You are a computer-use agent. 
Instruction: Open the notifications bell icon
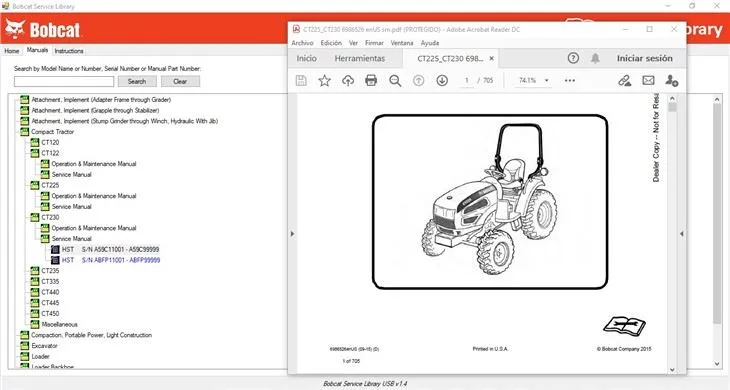595,58
